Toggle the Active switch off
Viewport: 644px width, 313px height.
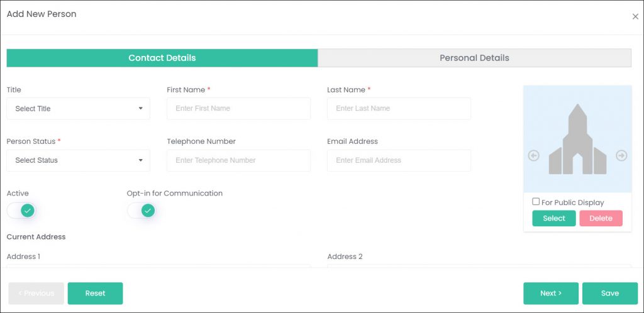tap(21, 211)
